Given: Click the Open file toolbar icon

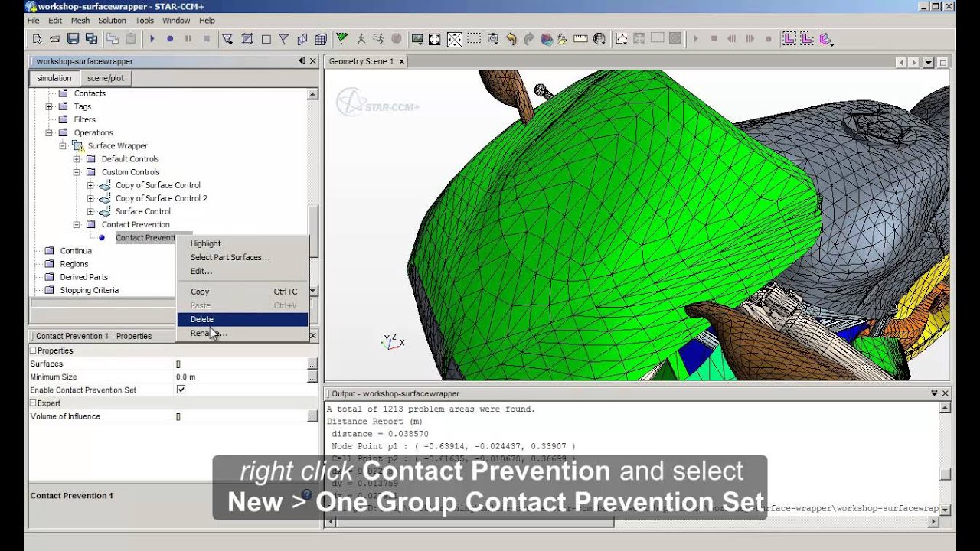Looking at the screenshot, I should click(54, 39).
